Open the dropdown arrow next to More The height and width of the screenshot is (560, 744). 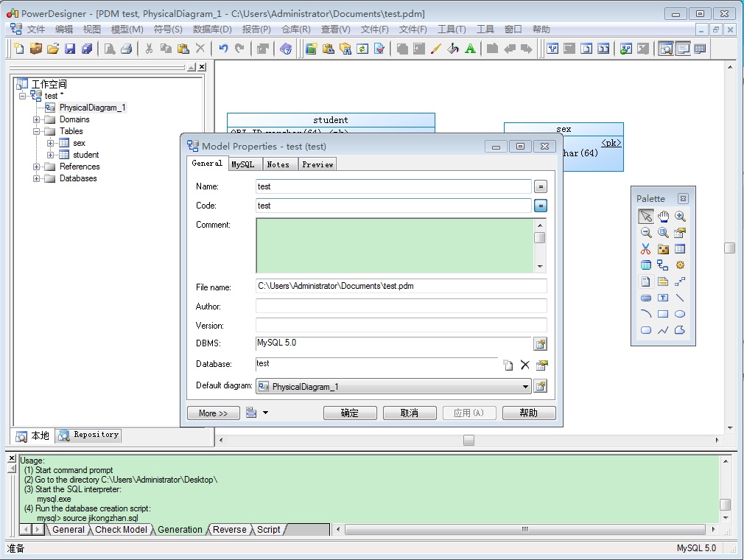tap(265, 413)
